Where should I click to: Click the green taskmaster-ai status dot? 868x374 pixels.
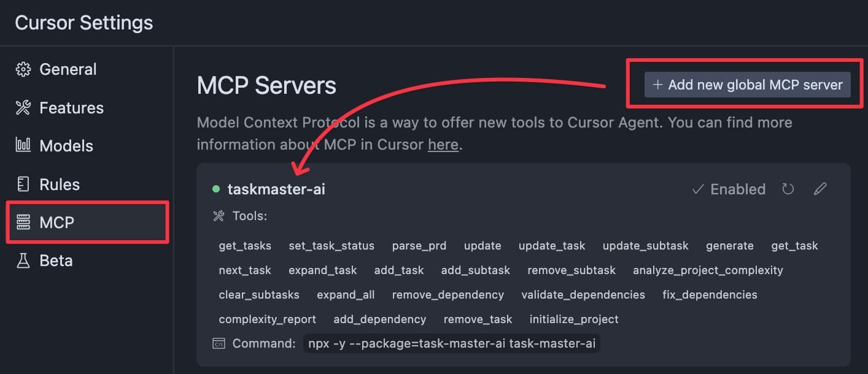click(x=216, y=189)
